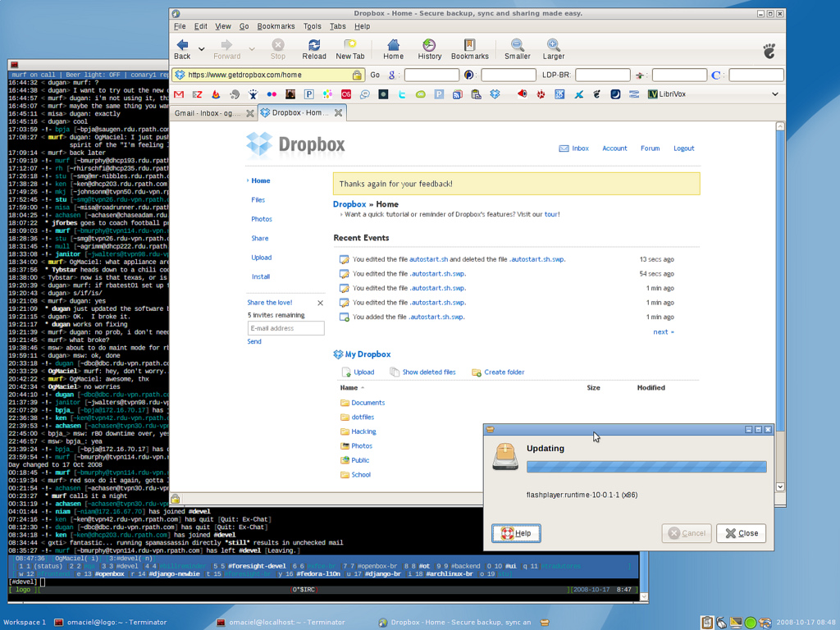Open the Twitter bookmark icon
This screenshot has width=840, height=630.
[402, 94]
